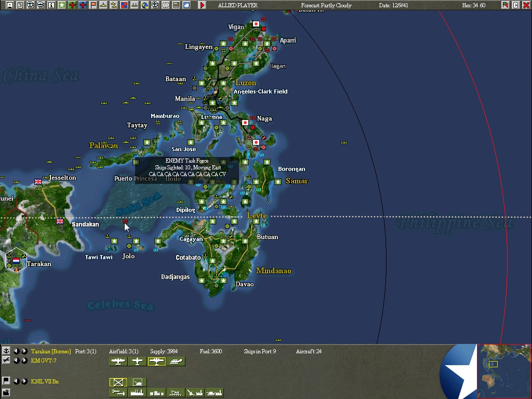Click the 'Ships in Port: 9' text
This screenshot has width=532, height=399.
[260, 351]
